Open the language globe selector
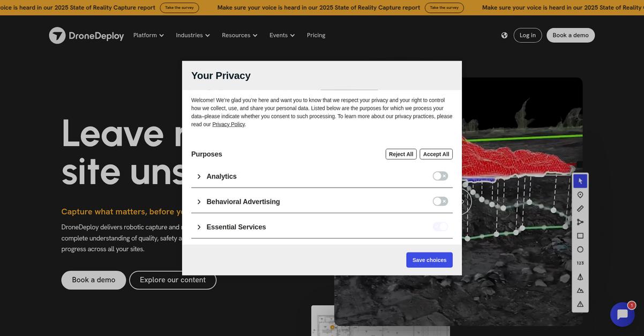Image resolution: width=644 pixels, height=336 pixels. click(x=504, y=35)
